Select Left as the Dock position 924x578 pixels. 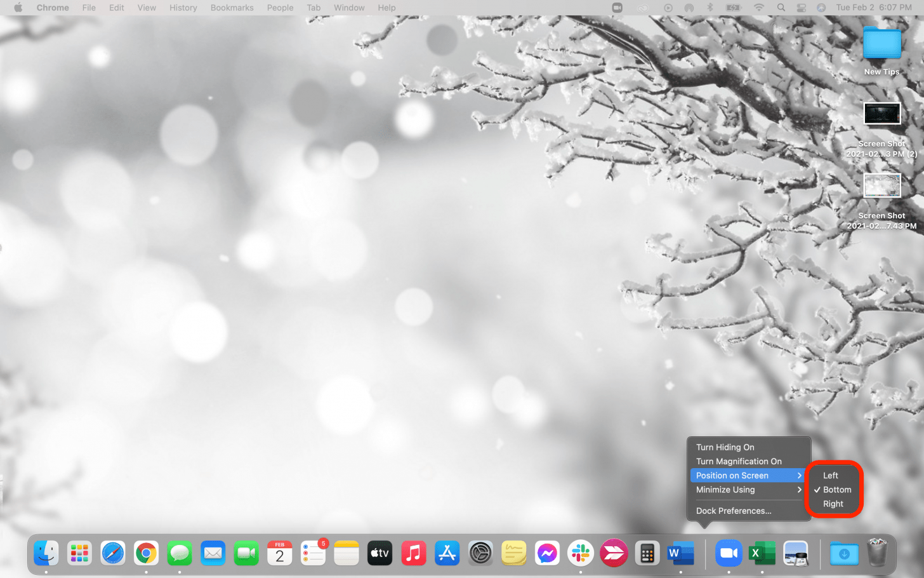830,475
